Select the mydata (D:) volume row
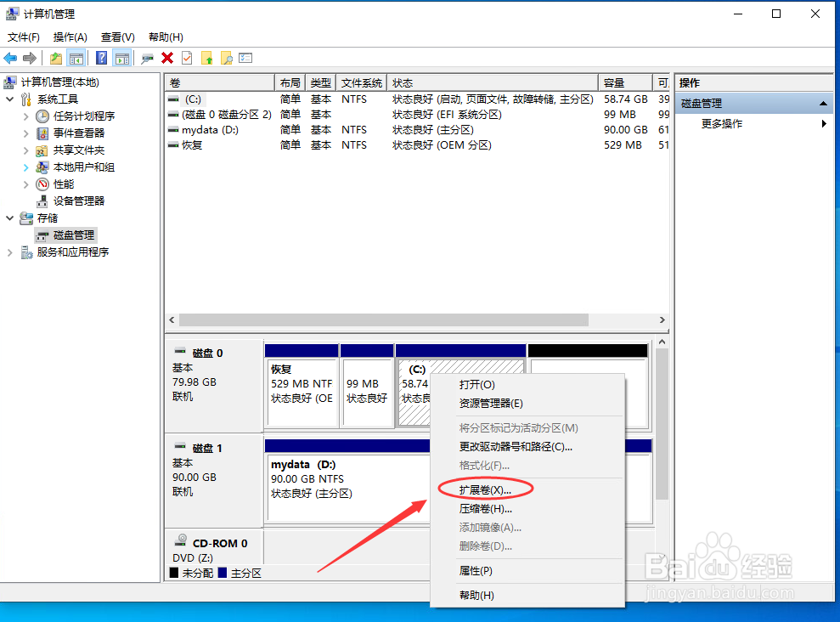840x622 pixels. click(418, 130)
